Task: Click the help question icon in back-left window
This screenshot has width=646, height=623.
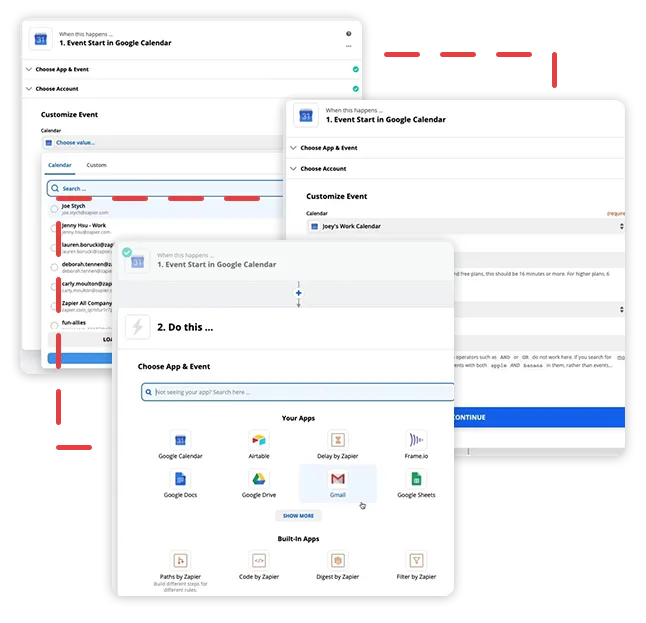Action: 349,34
